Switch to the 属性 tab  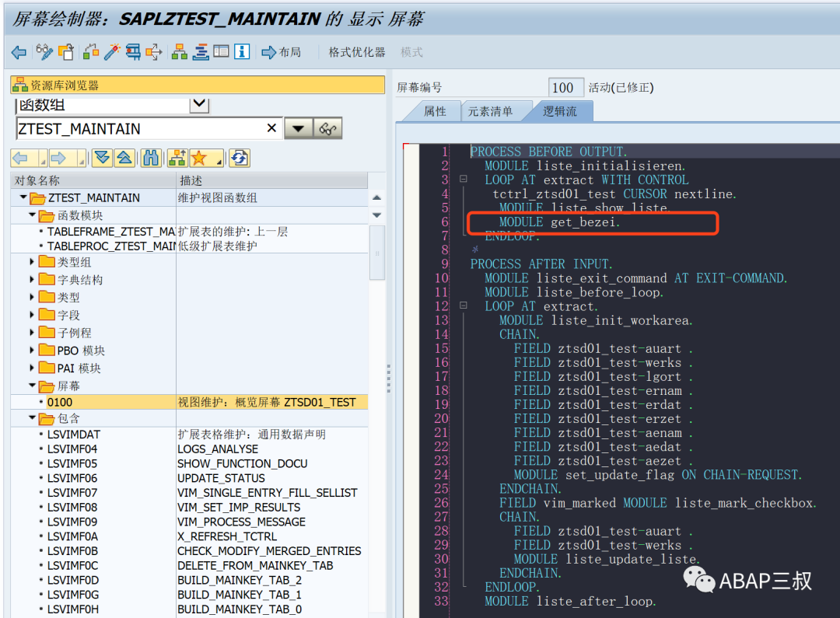pyautogui.click(x=435, y=111)
